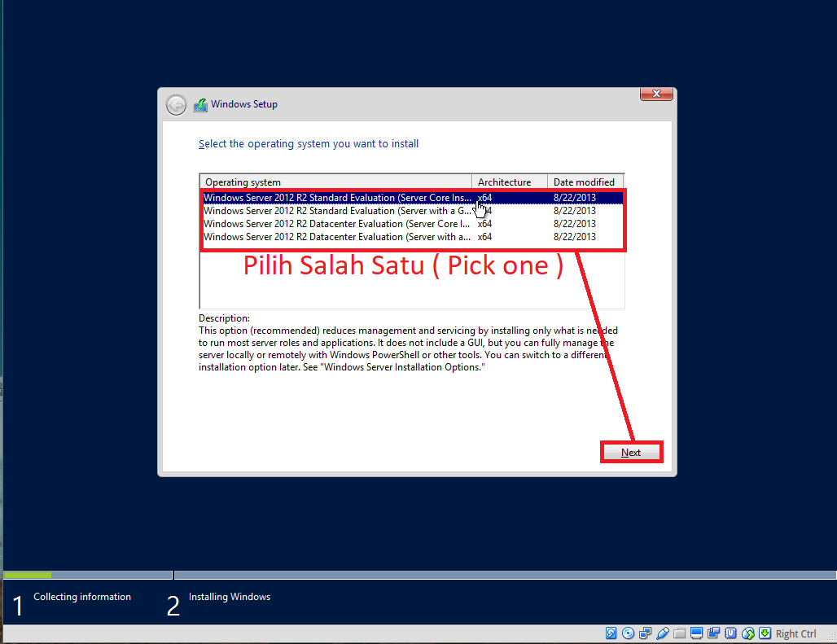The image size is (837, 644).
Task: Click the x64 cell of the Datacenter Core row
Action: (x=484, y=224)
